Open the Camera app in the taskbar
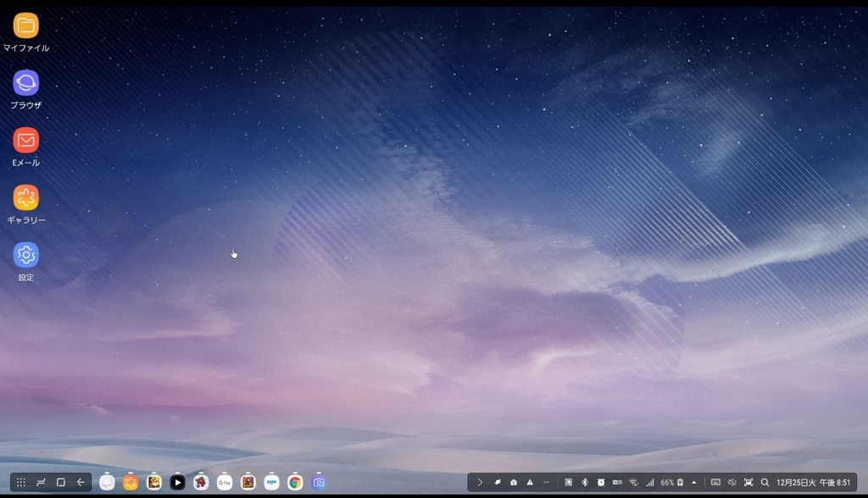Viewport: 868px width, 498px height. click(318, 482)
